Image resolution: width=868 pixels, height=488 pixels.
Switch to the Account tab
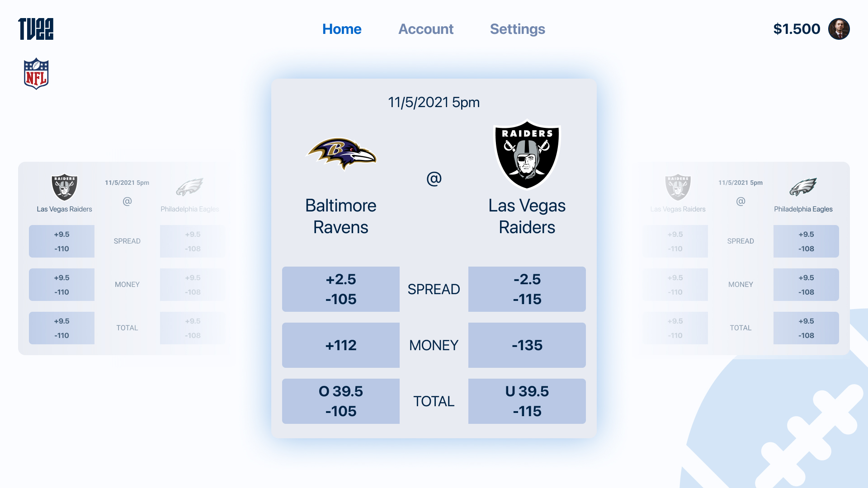[425, 29]
